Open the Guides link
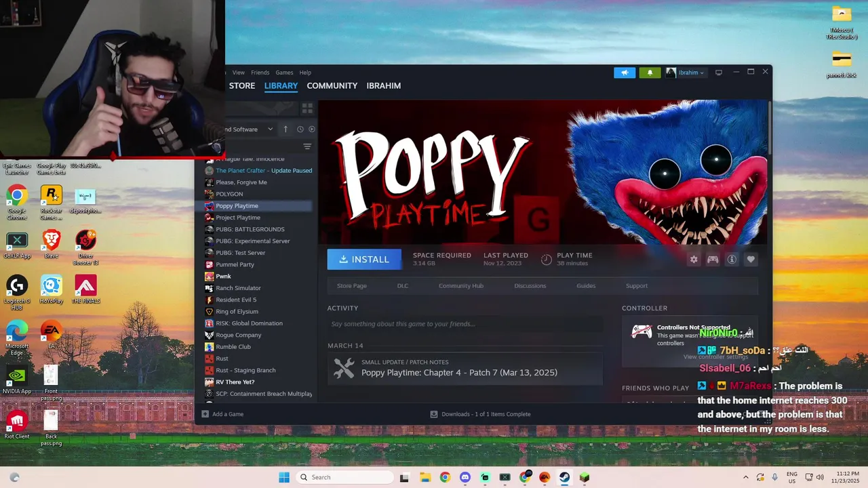The image size is (868, 488). (x=586, y=286)
